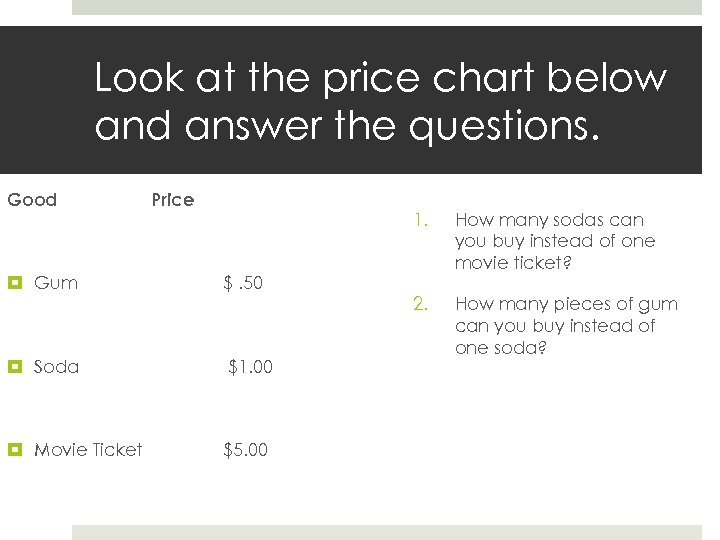This screenshot has width=720, height=540.
Task: Click the square bullet beside Gum
Action: 14,283
